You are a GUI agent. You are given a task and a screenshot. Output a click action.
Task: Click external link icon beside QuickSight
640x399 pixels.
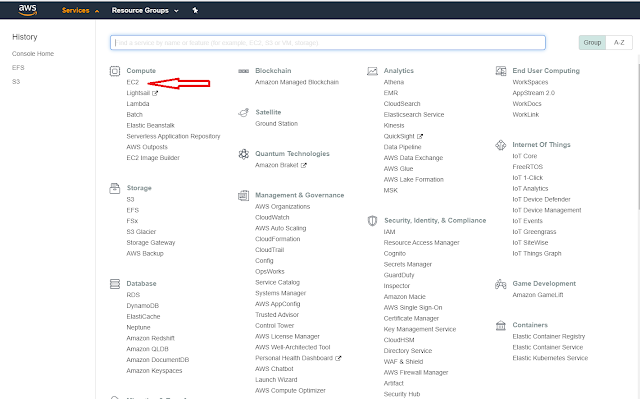coord(420,136)
